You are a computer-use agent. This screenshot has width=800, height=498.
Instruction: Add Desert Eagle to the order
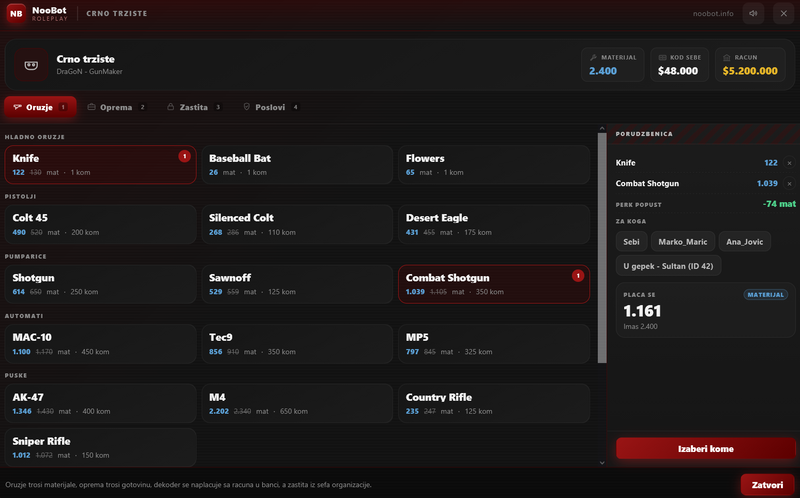tap(494, 224)
